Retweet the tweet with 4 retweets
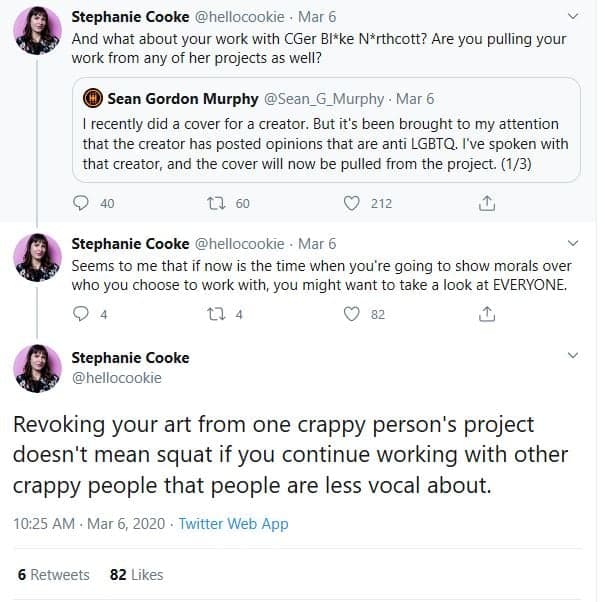This screenshot has width=605, height=602. coord(216,314)
